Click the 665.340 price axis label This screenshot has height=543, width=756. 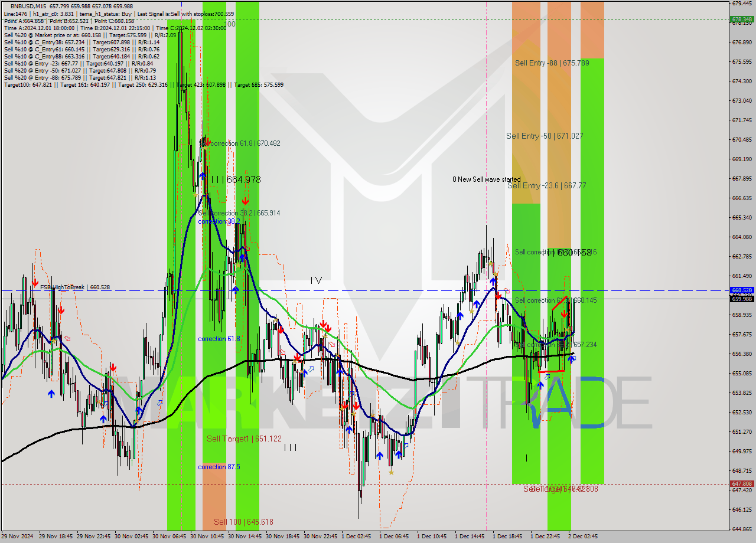coord(742,217)
